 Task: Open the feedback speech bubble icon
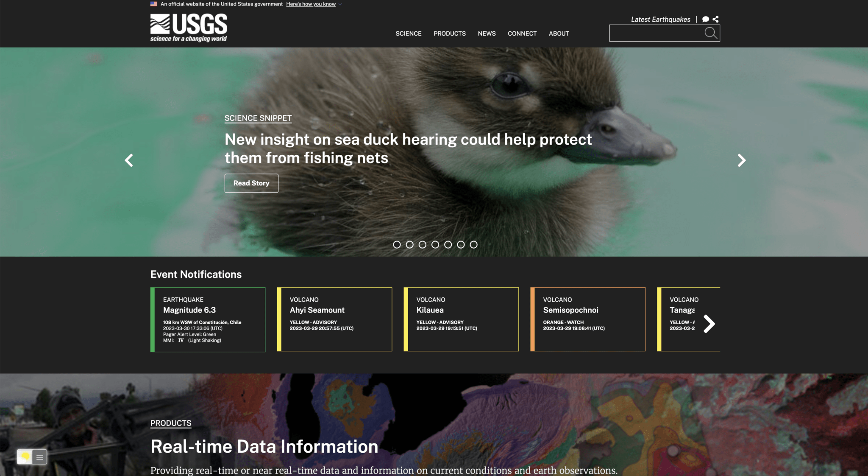click(705, 19)
